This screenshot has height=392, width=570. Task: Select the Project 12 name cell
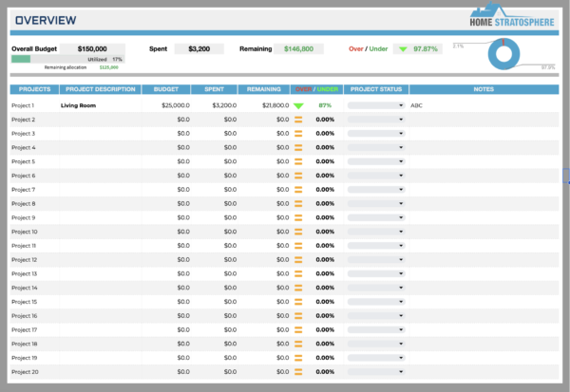point(34,260)
